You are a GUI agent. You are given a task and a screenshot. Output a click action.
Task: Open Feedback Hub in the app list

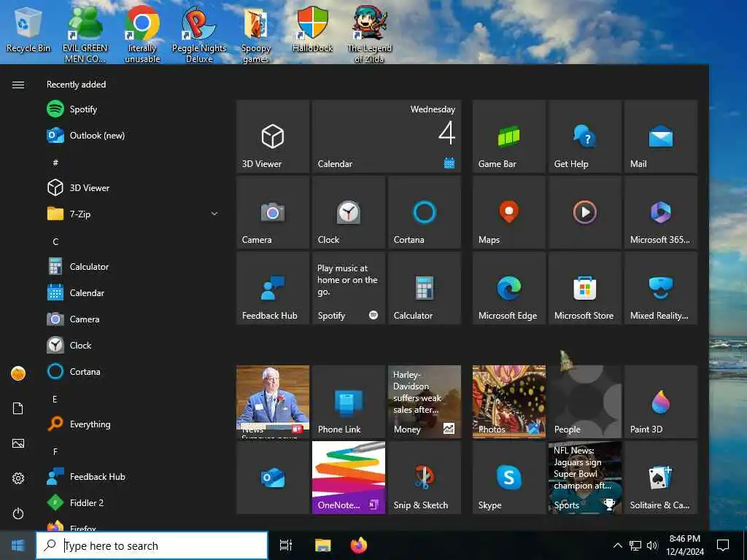(x=133, y=476)
